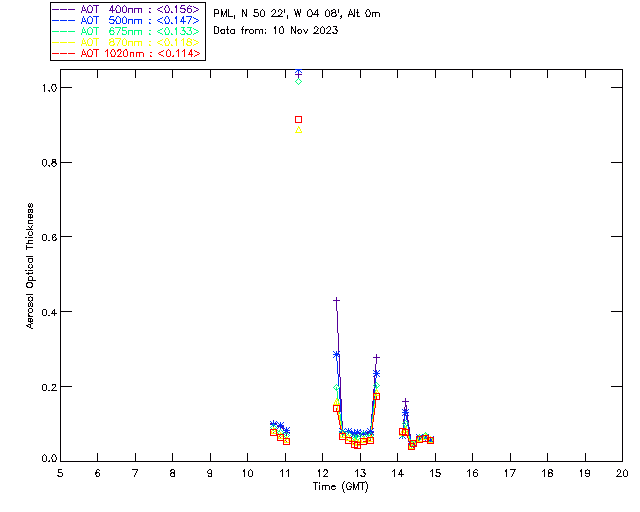Viewport: 640px width, 512px height.
Task: Click the purple plus peak at 0.43
Action: click(336, 301)
